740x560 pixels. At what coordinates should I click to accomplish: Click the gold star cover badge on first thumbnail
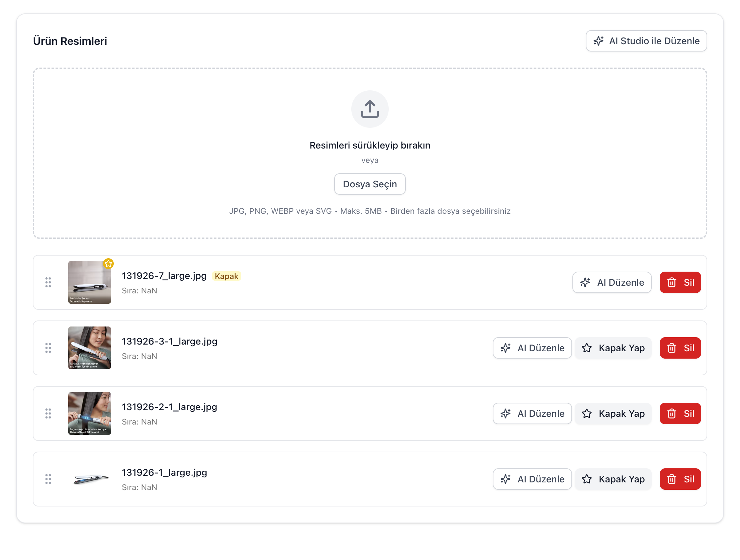[108, 264]
